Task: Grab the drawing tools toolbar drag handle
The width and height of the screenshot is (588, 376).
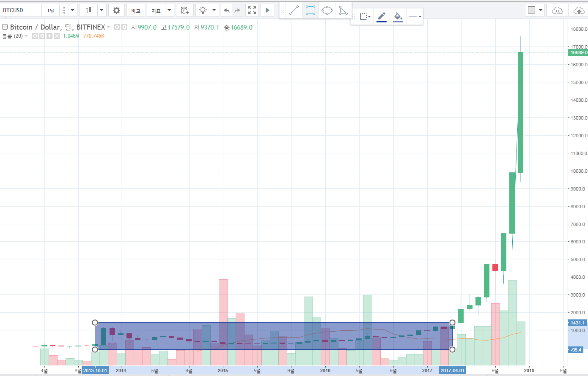Action: pos(283,10)
